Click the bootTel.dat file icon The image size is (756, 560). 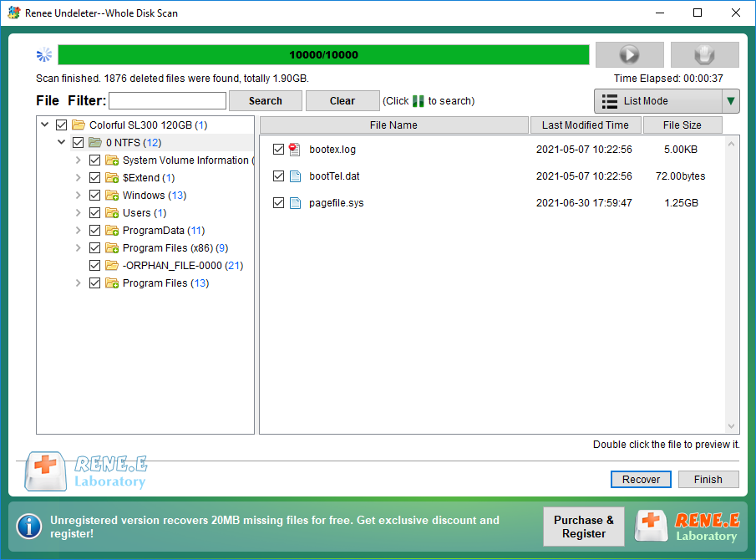point(295,176)
